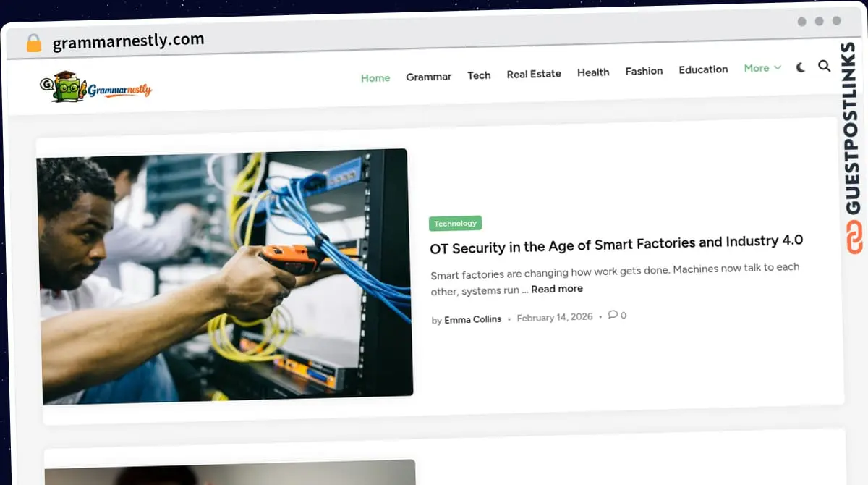Open the Grammar menu item

428,76
